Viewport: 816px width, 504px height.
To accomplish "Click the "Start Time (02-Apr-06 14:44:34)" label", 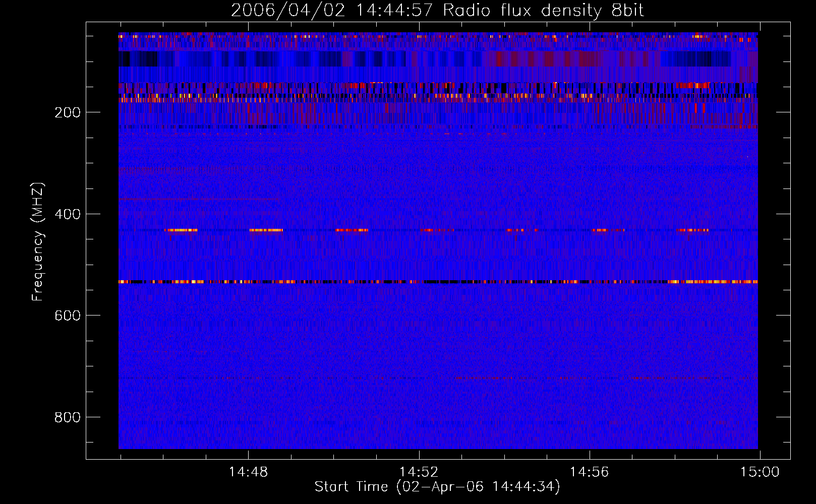I will [437, 487].
